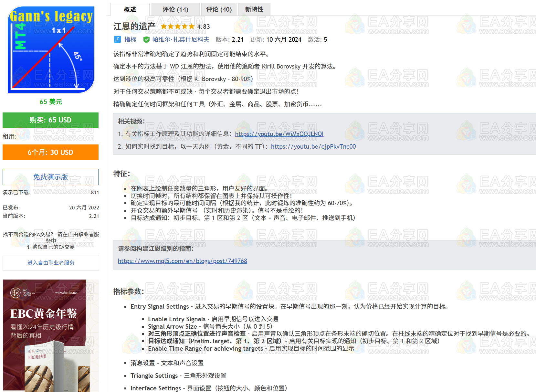Viewport: 536px width, 392px height.
Task: Click the 特征 section heading
Action: 122,174
